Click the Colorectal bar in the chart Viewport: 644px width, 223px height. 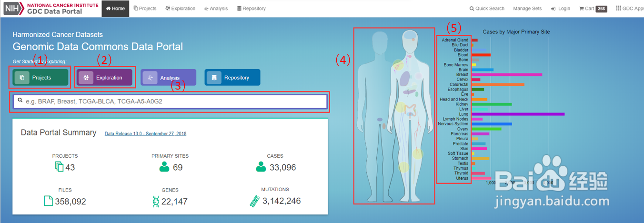498,85
